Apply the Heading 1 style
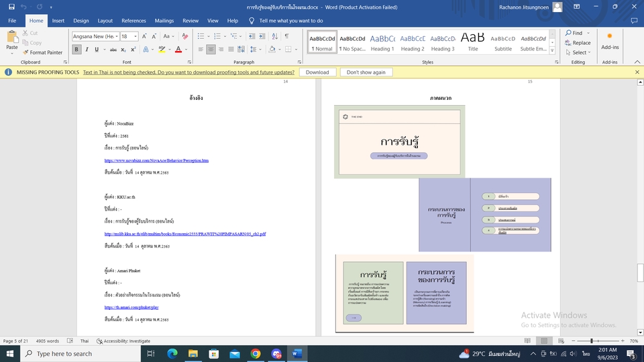The image size is (644, 362). tap(382, 42)
